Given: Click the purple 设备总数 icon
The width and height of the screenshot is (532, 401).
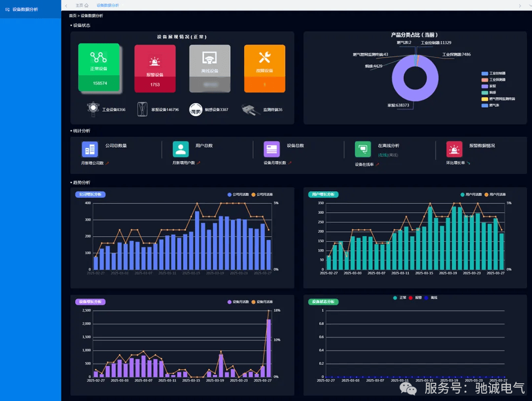Looking at the screenshot, I should pos(271,149).
